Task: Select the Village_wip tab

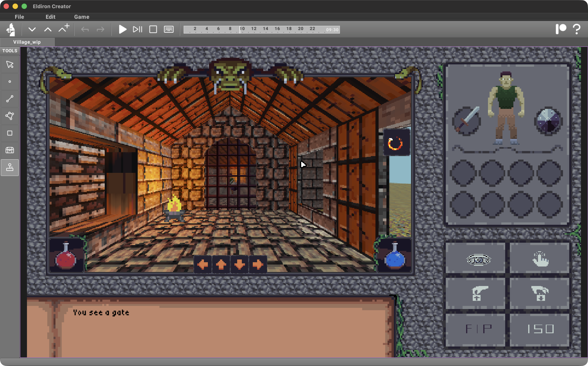Action: (27, 42)
